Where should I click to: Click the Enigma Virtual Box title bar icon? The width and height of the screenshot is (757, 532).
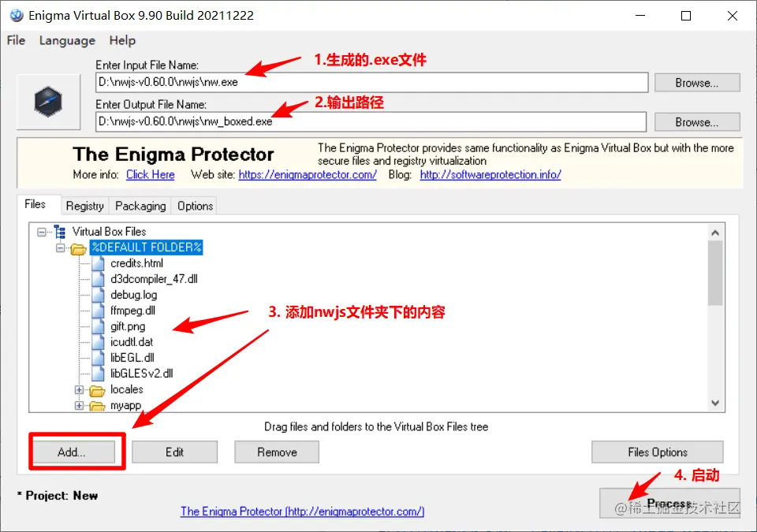pos(17,16)
